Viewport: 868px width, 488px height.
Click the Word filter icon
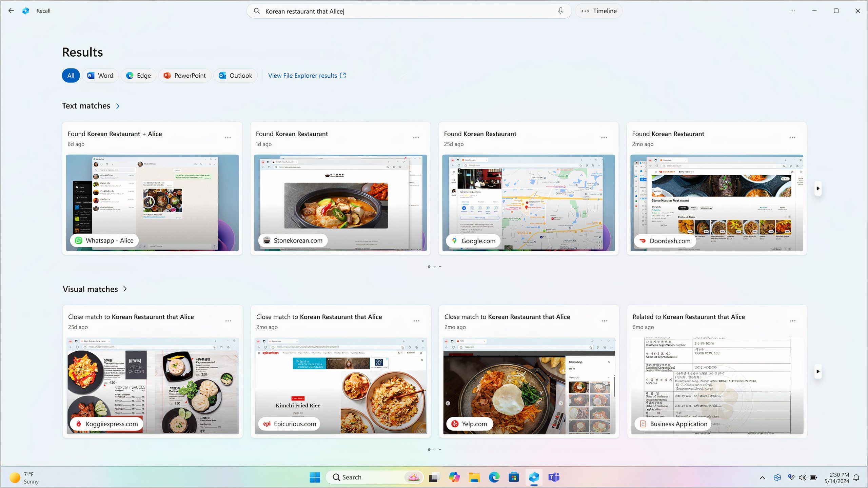(100, 75)
